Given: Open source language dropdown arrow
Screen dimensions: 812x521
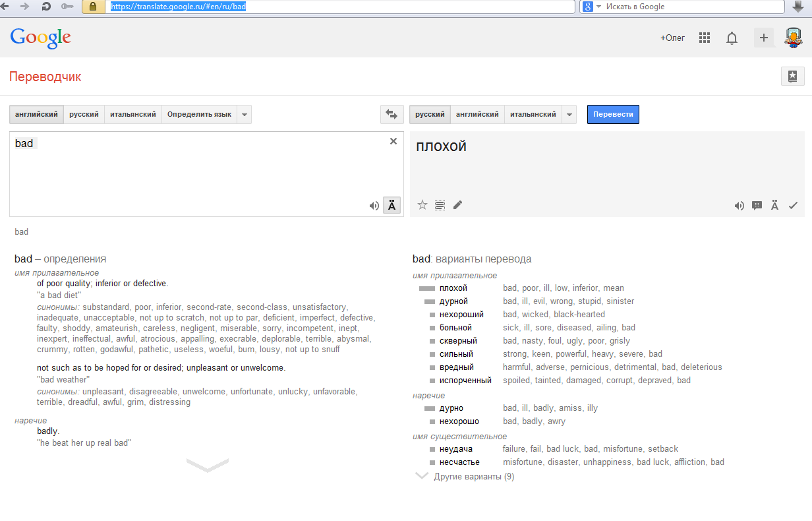Looking at the screenshot, I should point(245,114).
